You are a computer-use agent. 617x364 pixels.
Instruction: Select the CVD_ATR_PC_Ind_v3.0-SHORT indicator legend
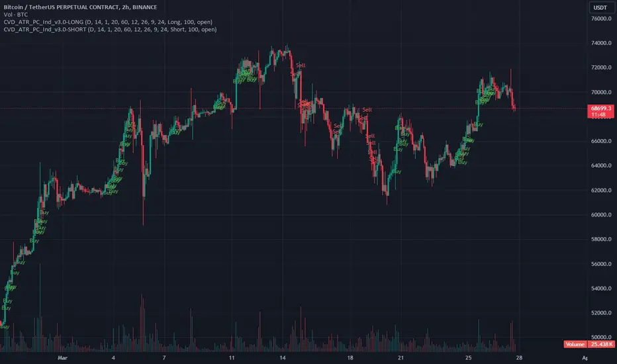(110, 30)
